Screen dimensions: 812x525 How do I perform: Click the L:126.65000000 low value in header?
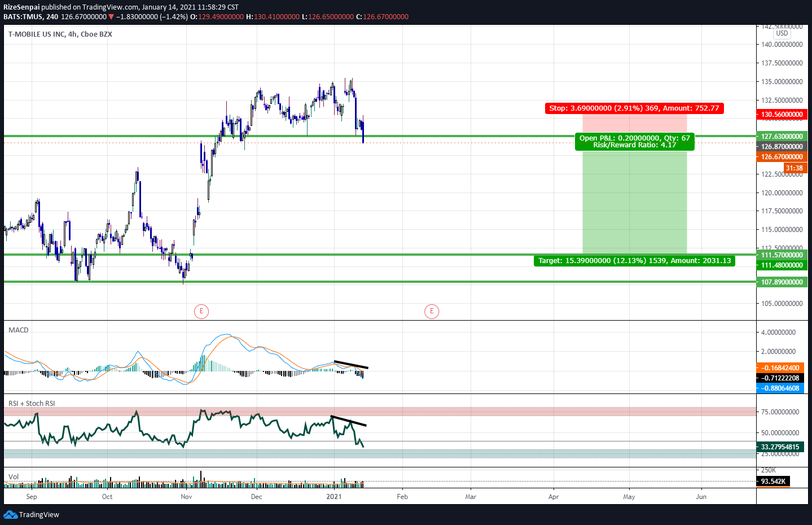click(x=327, y=17)
